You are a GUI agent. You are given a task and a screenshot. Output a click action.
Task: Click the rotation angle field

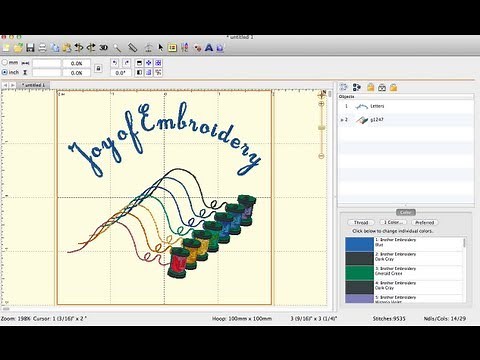120,72
